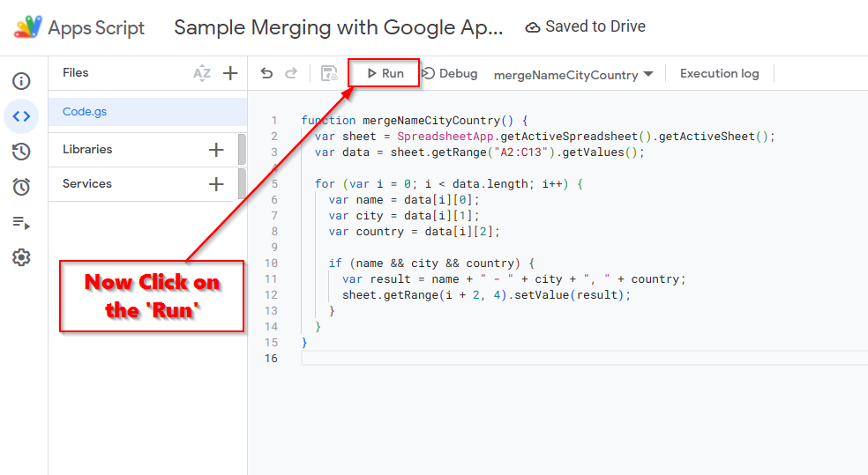The width and height of the screenshot is (868, 475).
Task: Click the Files panel heading
Action: coord(75,72)
